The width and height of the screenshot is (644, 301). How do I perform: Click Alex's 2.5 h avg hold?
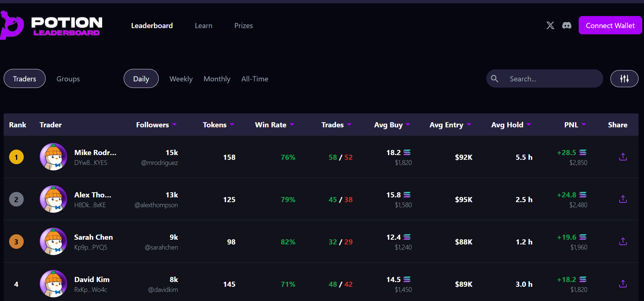pyautogui.click(x=524, y=200)
